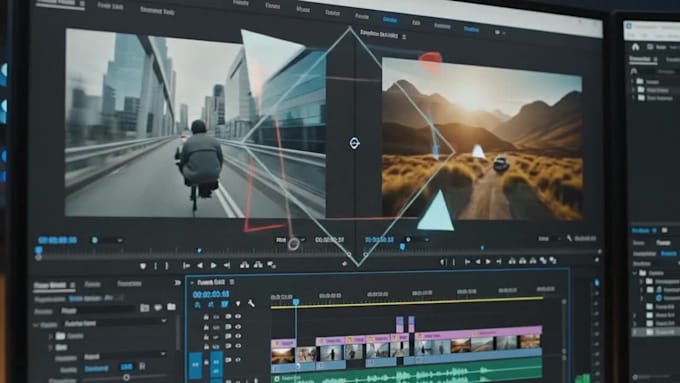Open Program monitor settings wrench
This screenshot has width=680, height=383.
[569, 238]
